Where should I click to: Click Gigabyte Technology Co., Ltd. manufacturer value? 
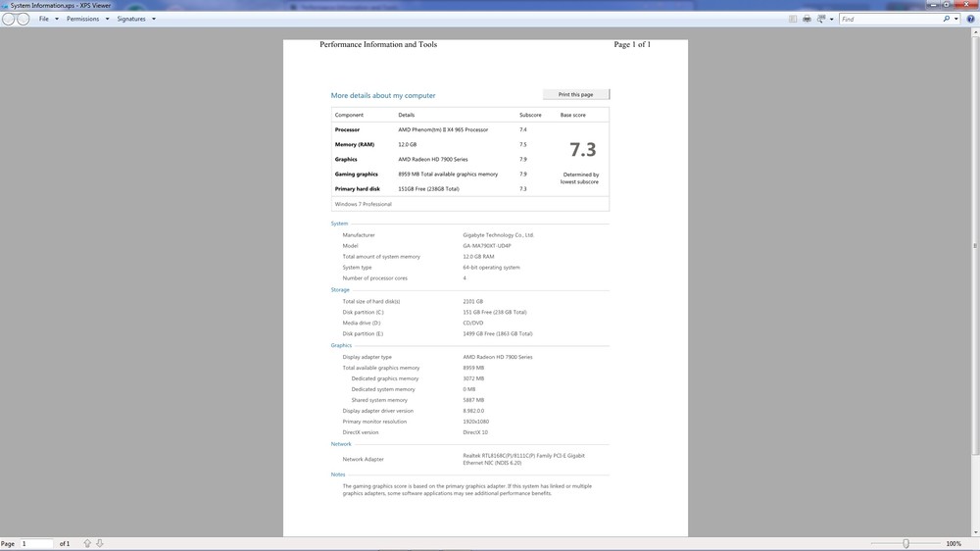pos(499,235)
